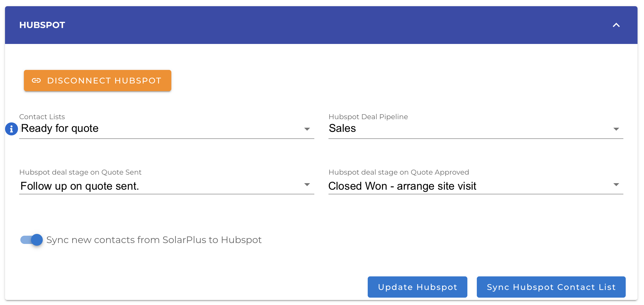Click the blue info icon beside Contact Lists

point(11,129)
